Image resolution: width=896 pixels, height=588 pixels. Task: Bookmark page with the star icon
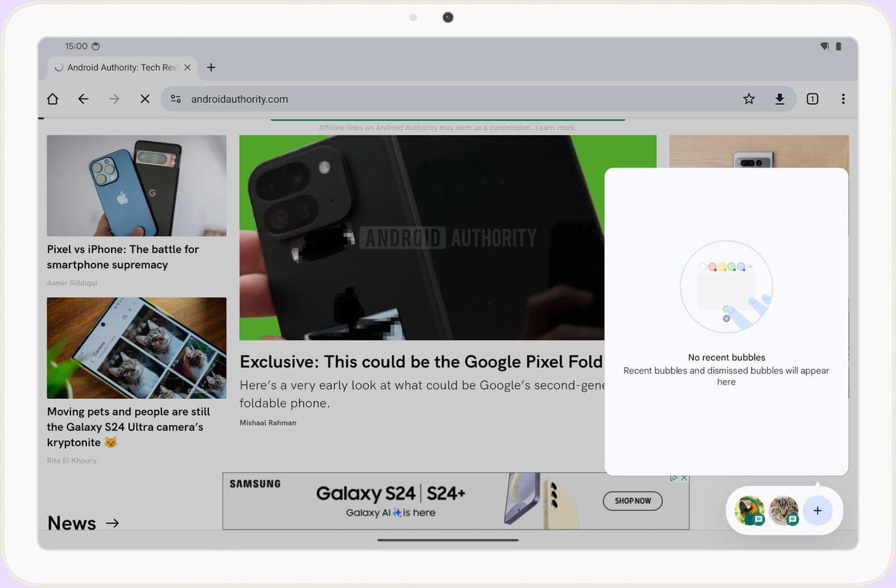tap(749, 99)
